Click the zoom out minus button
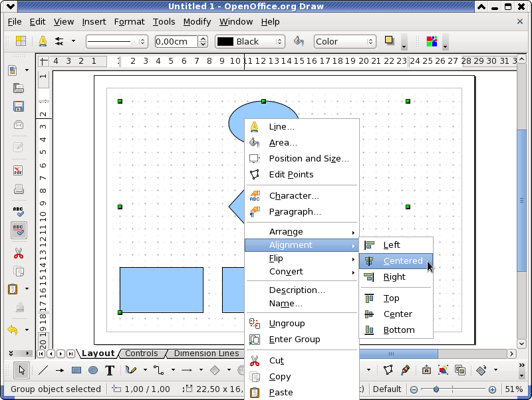Screen dimensions: 532x400 [414, 389]
